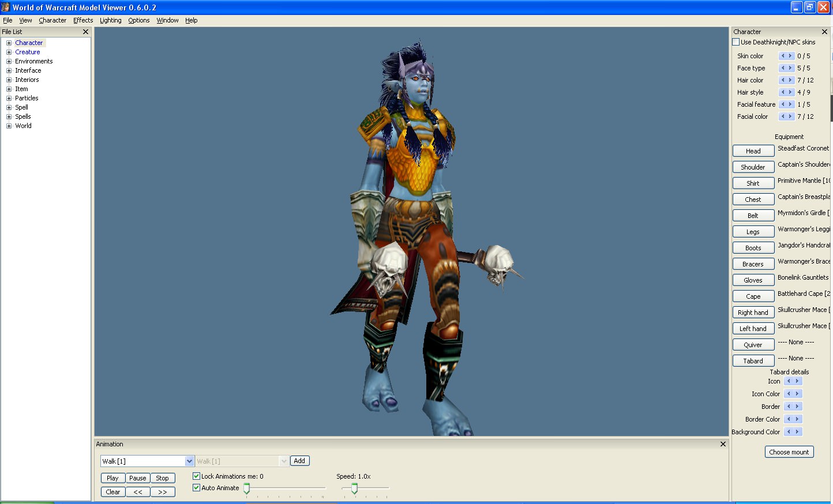Viewport: 833px width, 504px height.
Task: Previous tabard Border Color arrow
Action: click(789, 419)
